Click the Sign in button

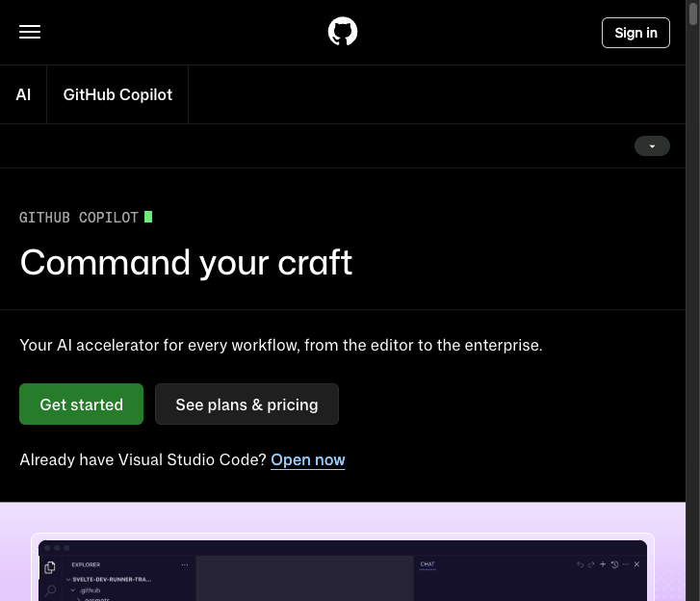[x=635, y=33]
